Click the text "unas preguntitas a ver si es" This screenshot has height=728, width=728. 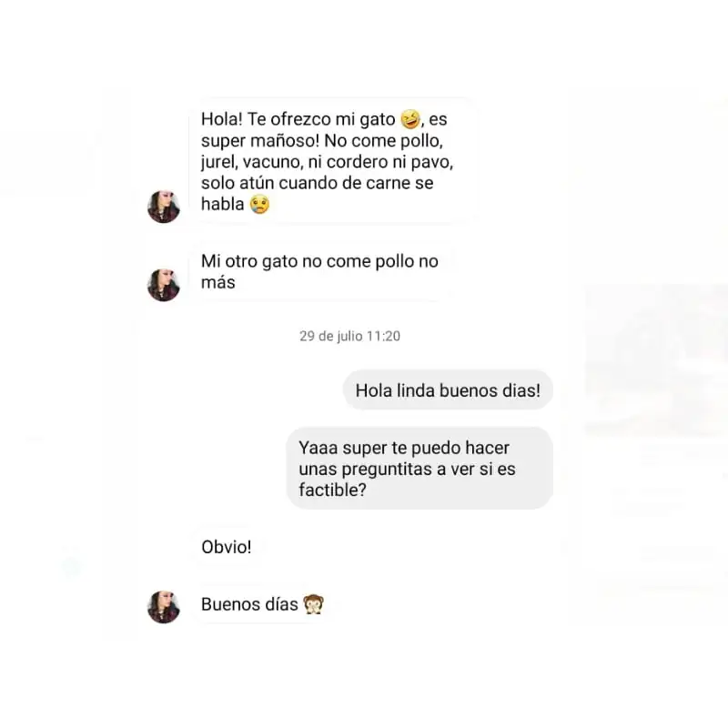click(x=407, y=469)
